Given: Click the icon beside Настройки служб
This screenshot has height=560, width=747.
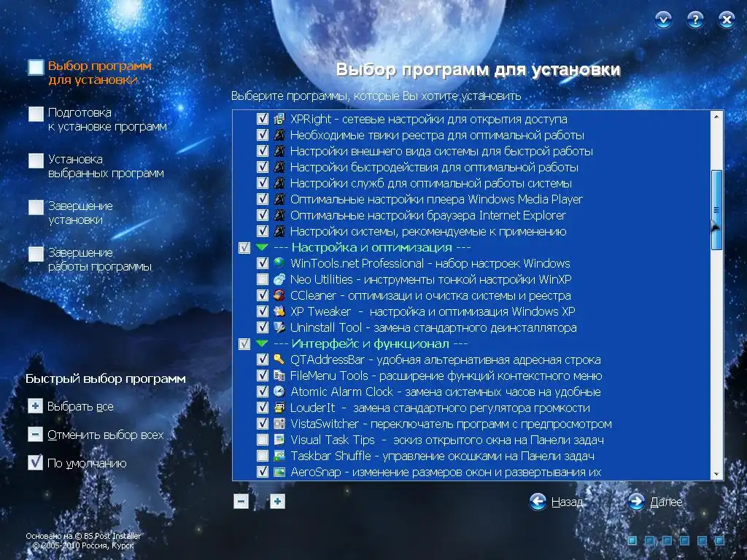Looking at the screenshot, I should tap(279, 183).
